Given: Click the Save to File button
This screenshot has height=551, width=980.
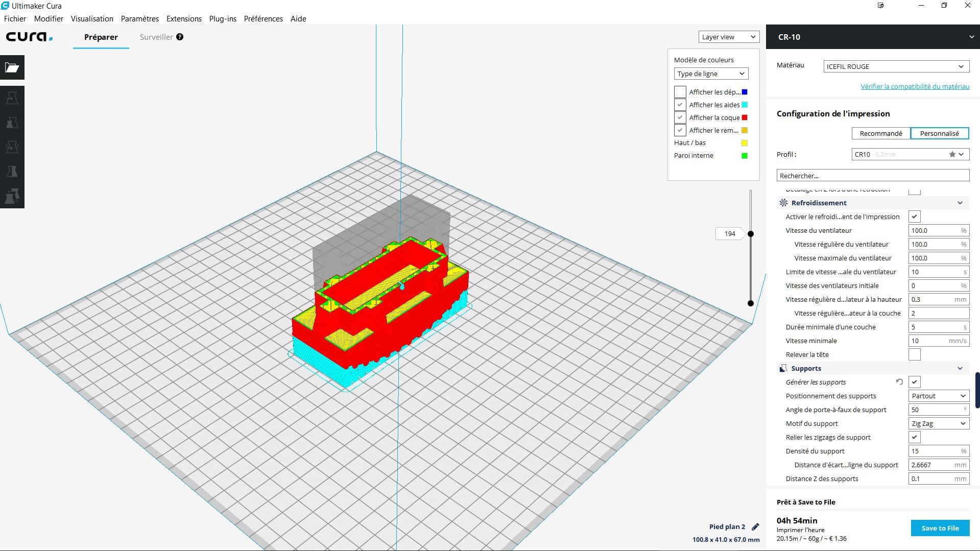Looking at the screenshot, I should coord(940,528).
